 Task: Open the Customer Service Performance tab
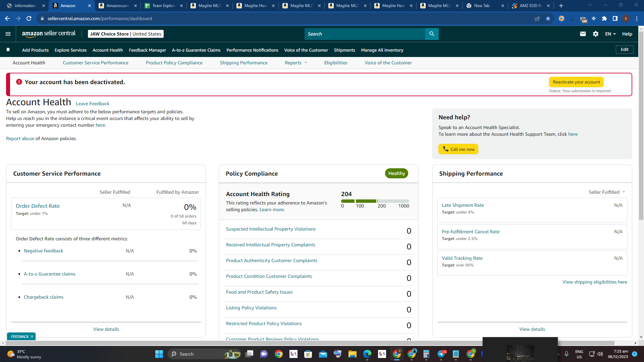coord(96,63)
